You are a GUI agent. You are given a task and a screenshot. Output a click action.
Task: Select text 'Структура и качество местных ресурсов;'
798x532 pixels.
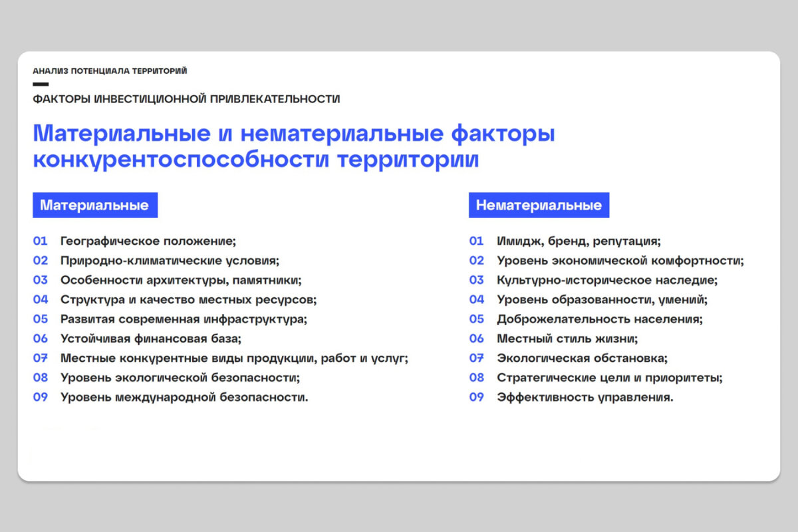[x=189, y=300]
